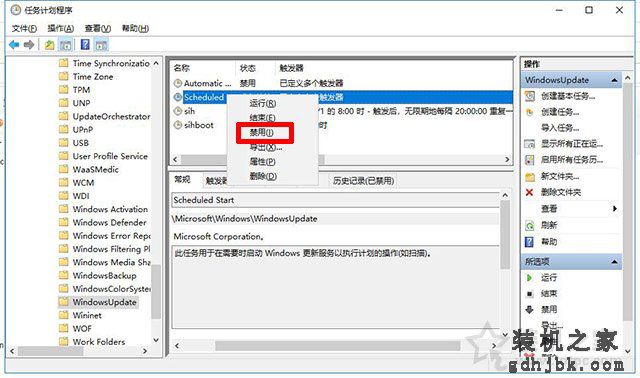Click the blue Help toolbar icon

[x=85, y=44]
